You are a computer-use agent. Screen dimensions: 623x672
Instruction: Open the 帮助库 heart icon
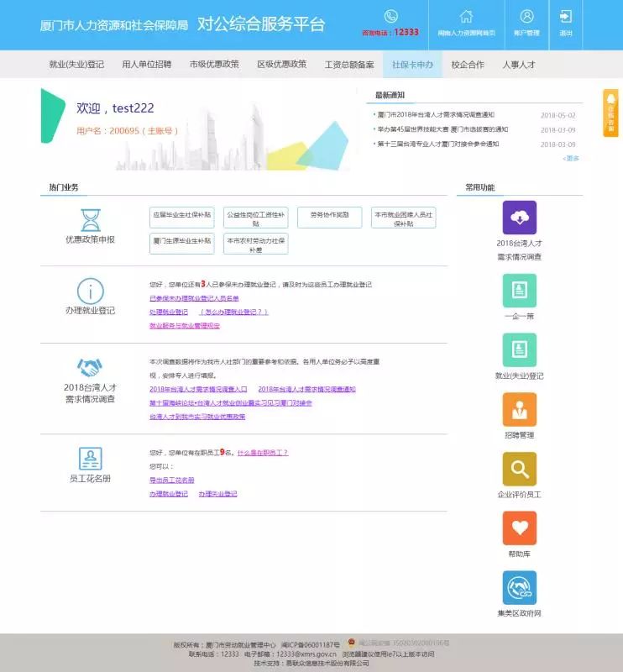click(x=519, y=528)
